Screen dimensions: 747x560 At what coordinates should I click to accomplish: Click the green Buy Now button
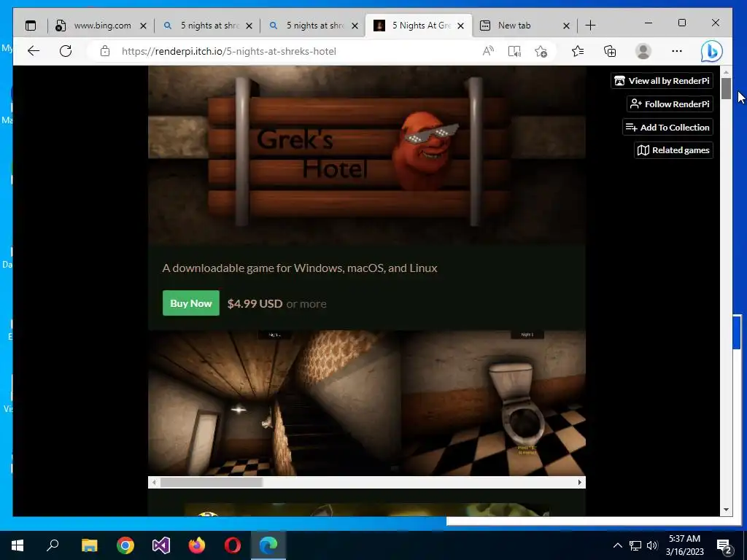[x=191, y=303]
